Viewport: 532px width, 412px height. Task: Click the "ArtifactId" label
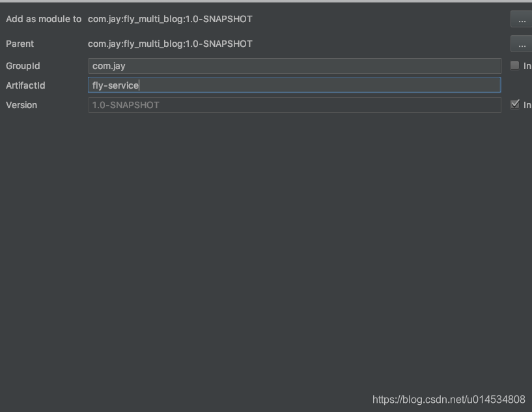coord(25,85)
